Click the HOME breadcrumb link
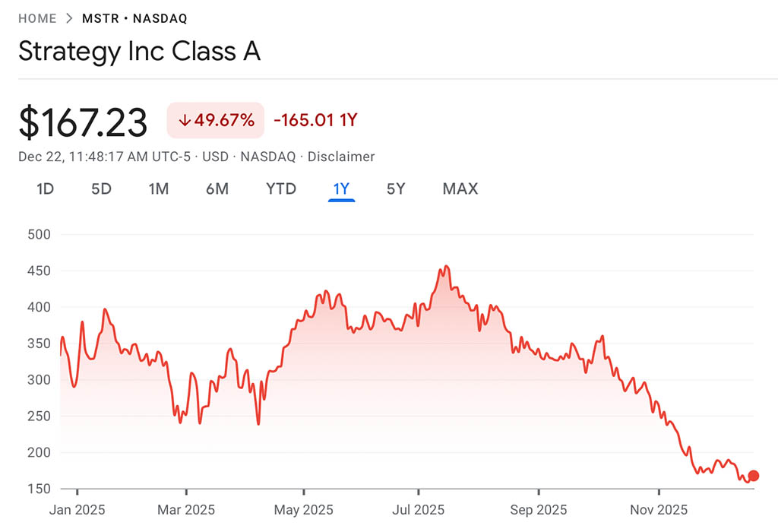The image size is (778, 532). coord(37,18)
